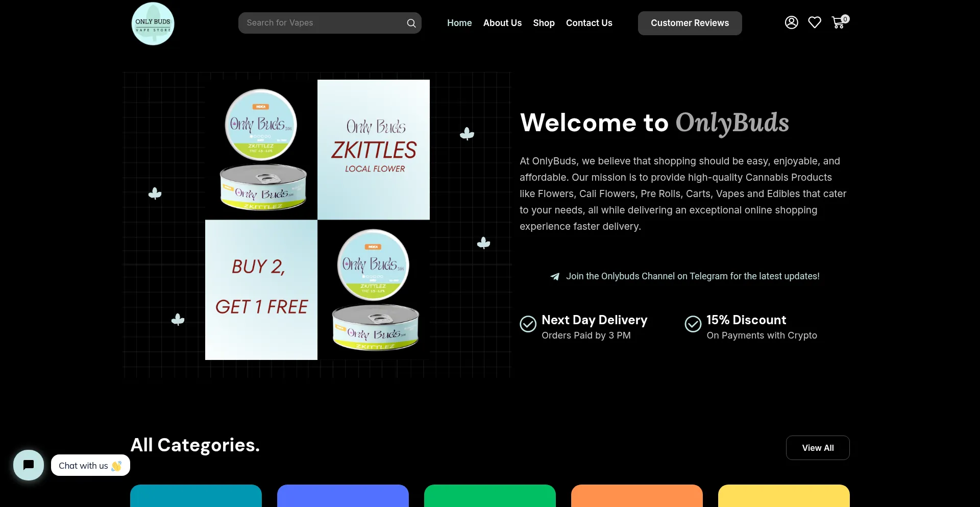Focus the Search for Vapes field
Image resolution: width=980 pixels, height=507 pixels.
click(x=330, y=23)
